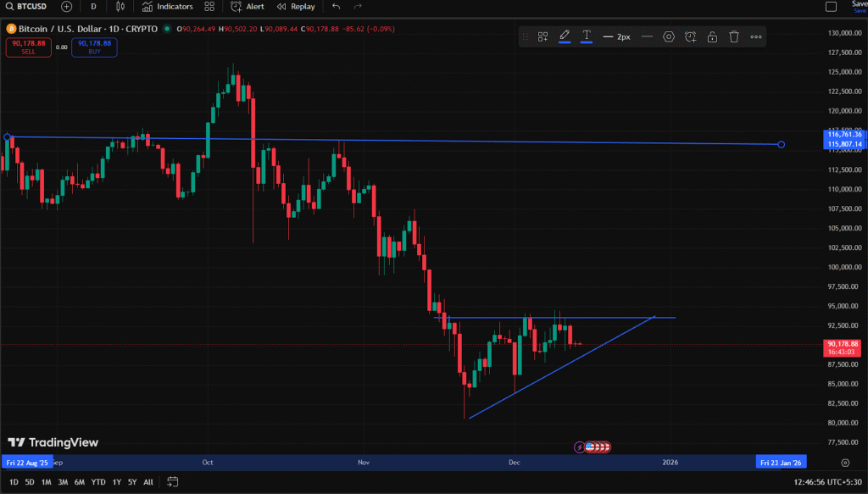Delete the selected drawing with trash icon

point(734,36)
